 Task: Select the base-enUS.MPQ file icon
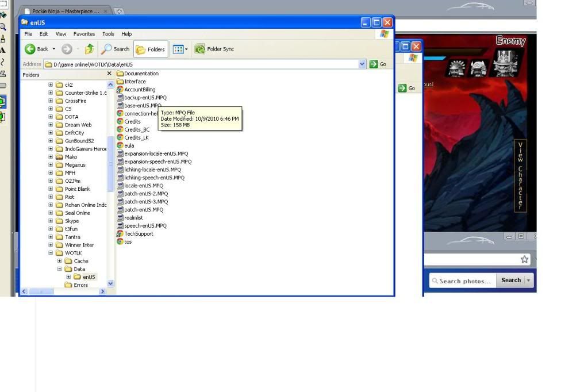pyautogui.click(x=120, y=105)
